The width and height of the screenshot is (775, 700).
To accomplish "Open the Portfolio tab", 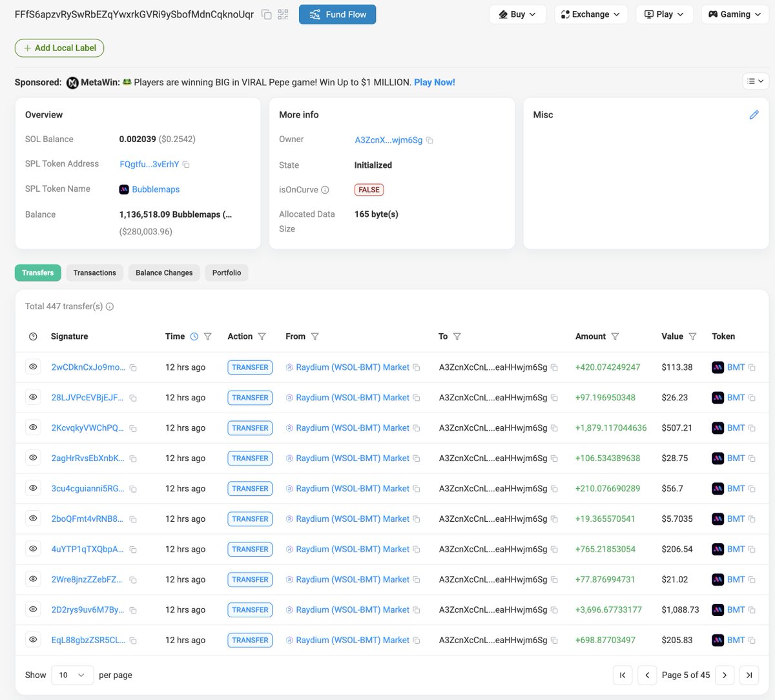I will [x=227, y=273].
